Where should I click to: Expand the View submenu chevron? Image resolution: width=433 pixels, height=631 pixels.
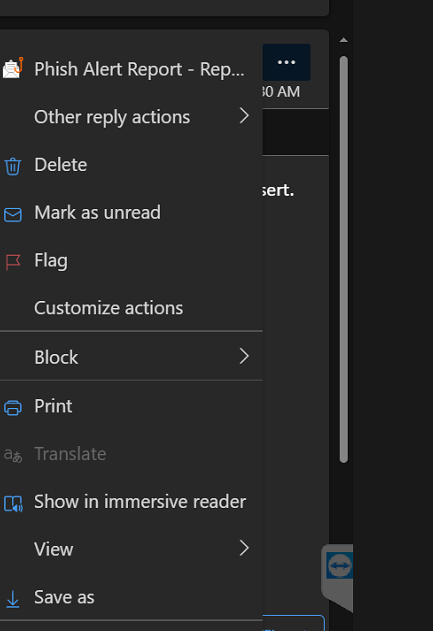(x=244, y=548)
